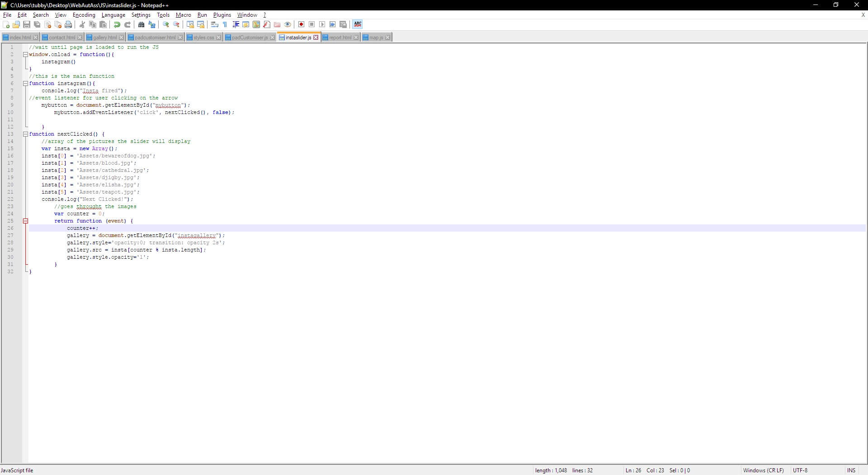The image size is (868, 475).
Task: Open the Plugins menu
Action: click(222, 15)
